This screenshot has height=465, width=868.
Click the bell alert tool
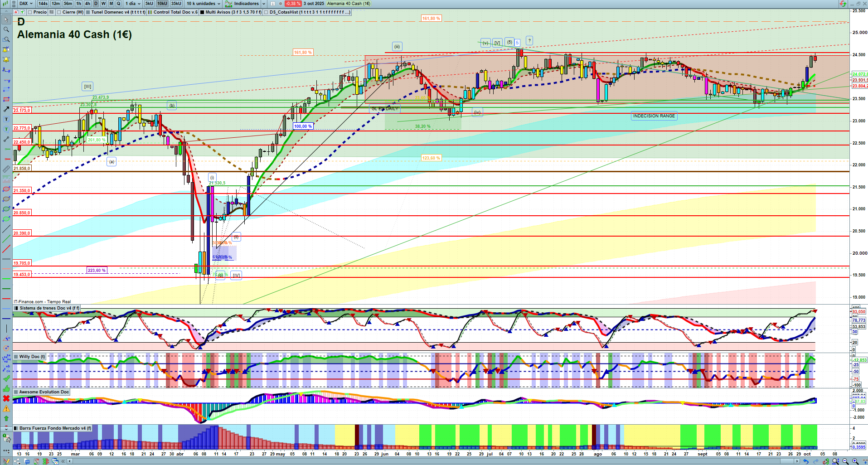click(x=6, y=59)
